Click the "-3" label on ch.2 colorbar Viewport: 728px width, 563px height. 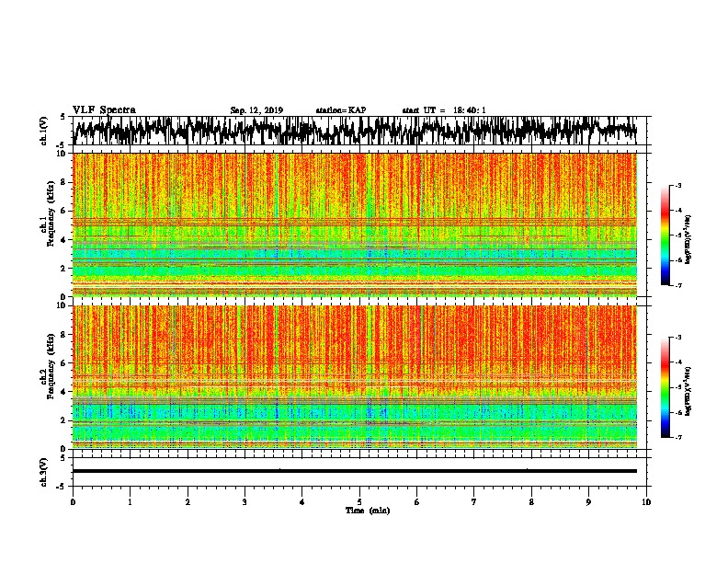click(678, 338)
